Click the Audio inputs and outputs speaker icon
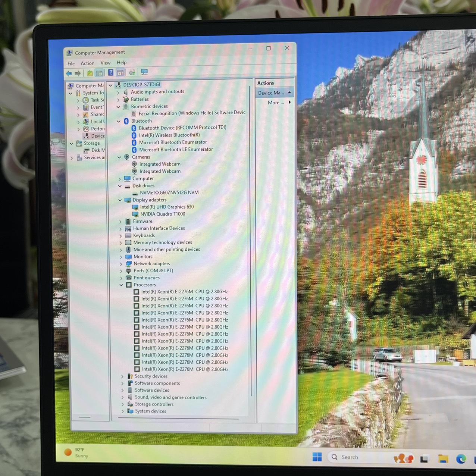The width and height of the screenshot is (476, 476). pos(126,92)
